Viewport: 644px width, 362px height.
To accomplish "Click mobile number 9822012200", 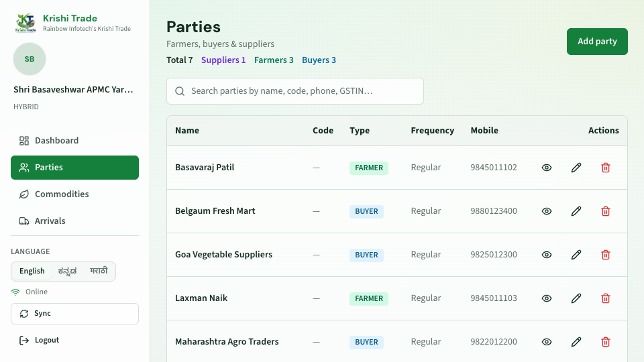I will click(494, 341).
